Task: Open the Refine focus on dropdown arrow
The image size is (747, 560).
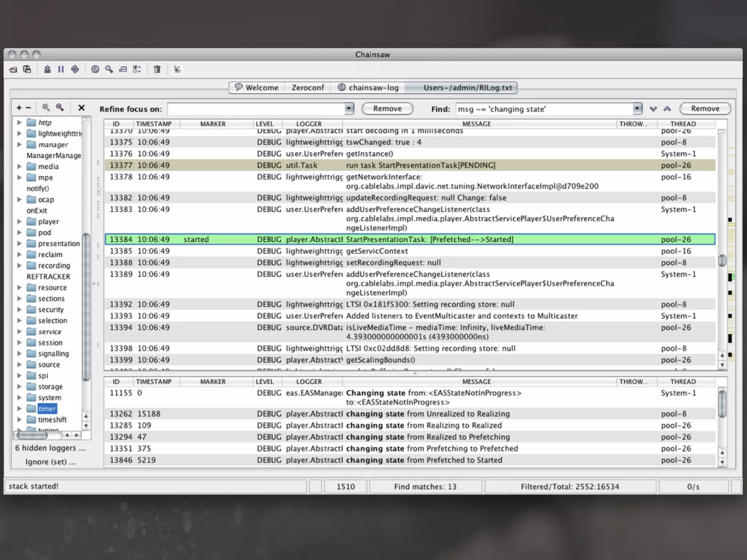Action: [349, 109]
